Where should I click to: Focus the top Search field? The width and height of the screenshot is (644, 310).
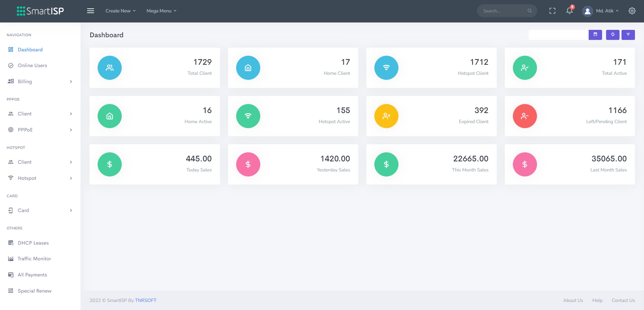(x=504, y=11)
